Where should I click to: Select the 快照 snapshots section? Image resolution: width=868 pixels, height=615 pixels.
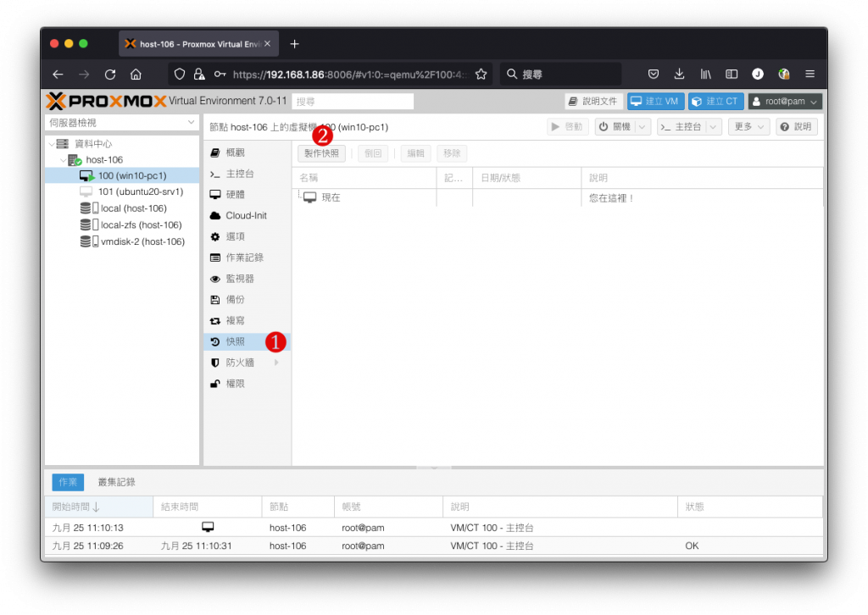coord(247,341)
